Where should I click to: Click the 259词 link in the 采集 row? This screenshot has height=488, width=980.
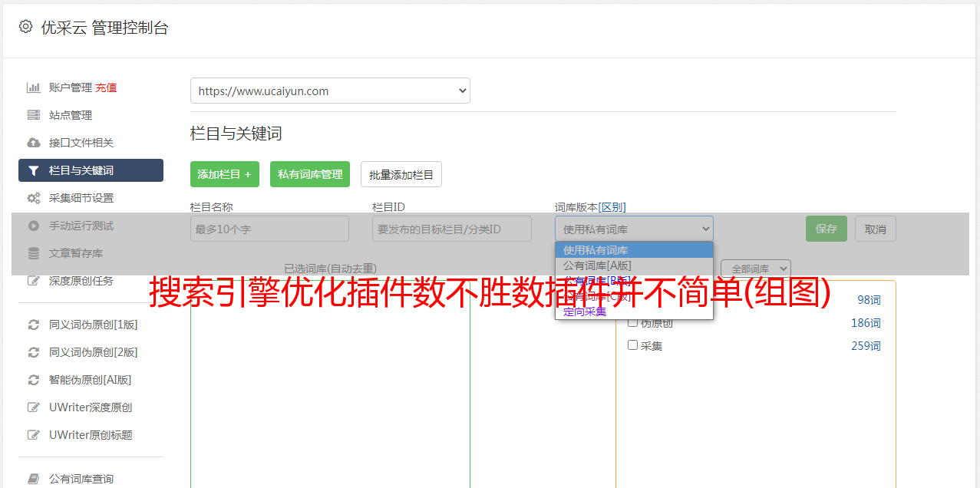pos(866,346)
